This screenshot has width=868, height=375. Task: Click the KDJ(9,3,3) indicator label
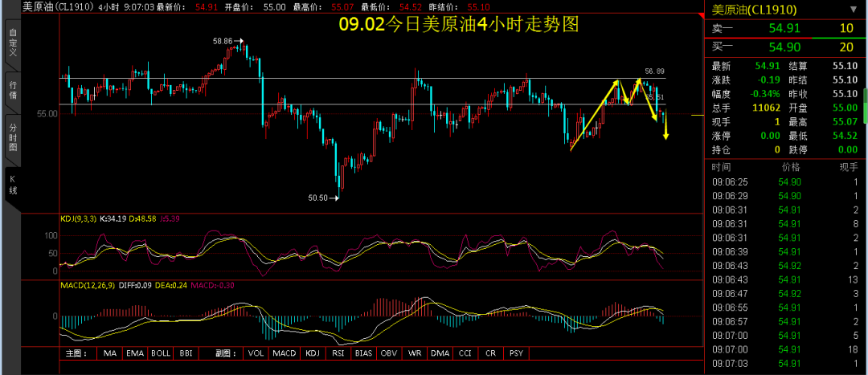pos(78,219)
